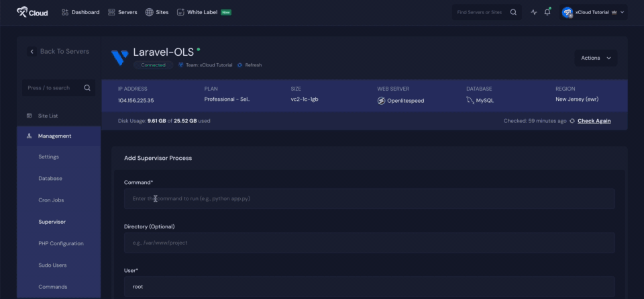Open the White Label menu item
The image size is (644, 299).
pos(203,12)
